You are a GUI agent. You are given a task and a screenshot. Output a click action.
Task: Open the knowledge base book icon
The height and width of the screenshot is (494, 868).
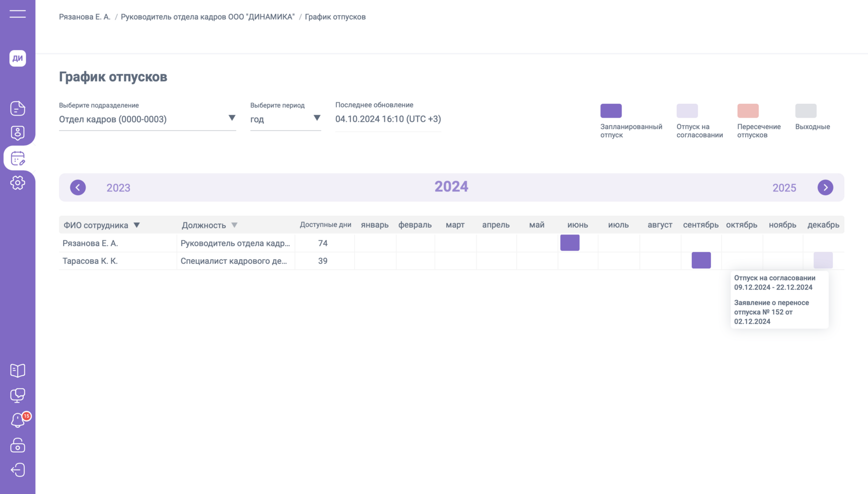18,371
